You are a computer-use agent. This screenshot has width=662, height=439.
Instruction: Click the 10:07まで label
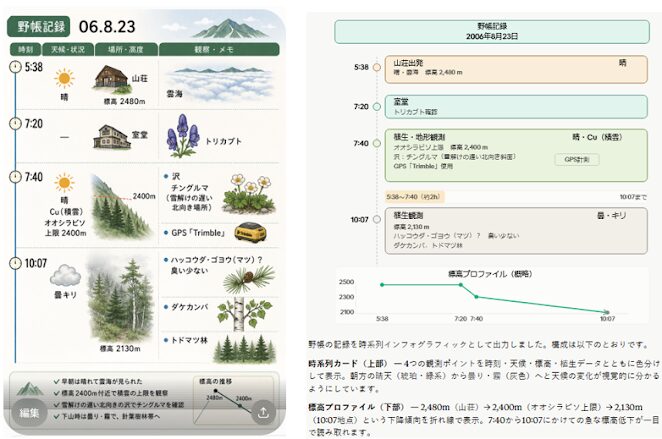pyautogui.click(x=633, y=197)
